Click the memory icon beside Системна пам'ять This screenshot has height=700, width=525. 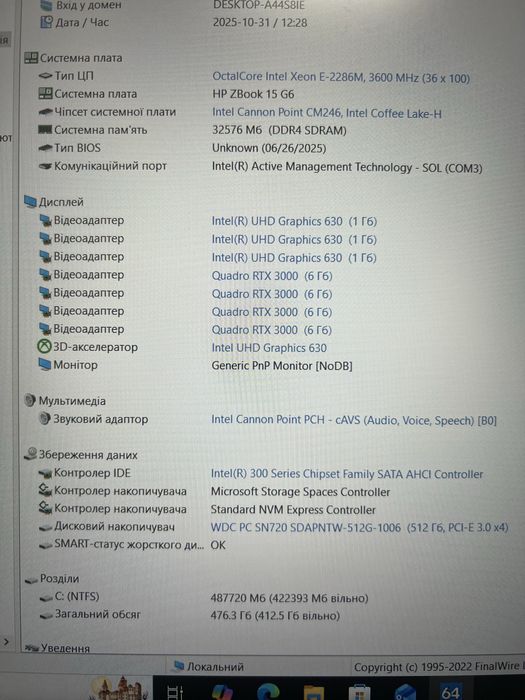coord(46,130)
